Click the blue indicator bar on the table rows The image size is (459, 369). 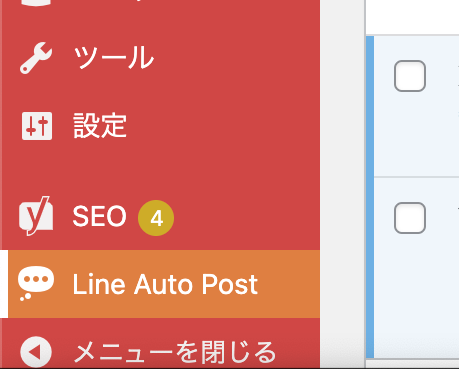pyautogui.click(x=370, y=197)
